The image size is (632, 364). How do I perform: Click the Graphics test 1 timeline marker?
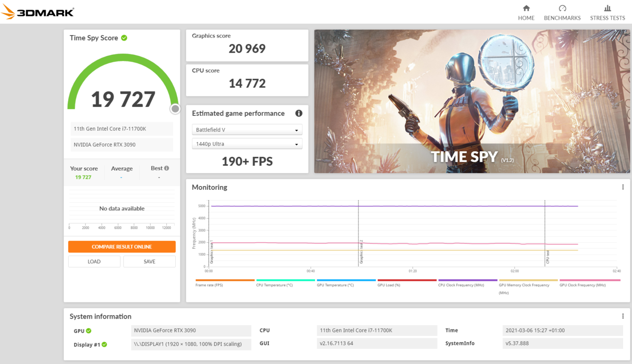pos(211,252)
